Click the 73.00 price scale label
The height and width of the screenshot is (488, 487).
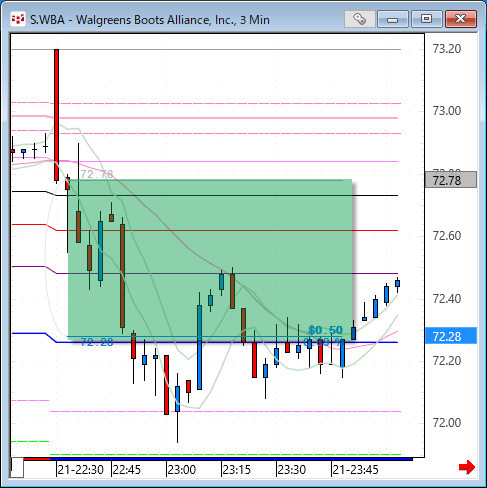(x=447, y=111)
